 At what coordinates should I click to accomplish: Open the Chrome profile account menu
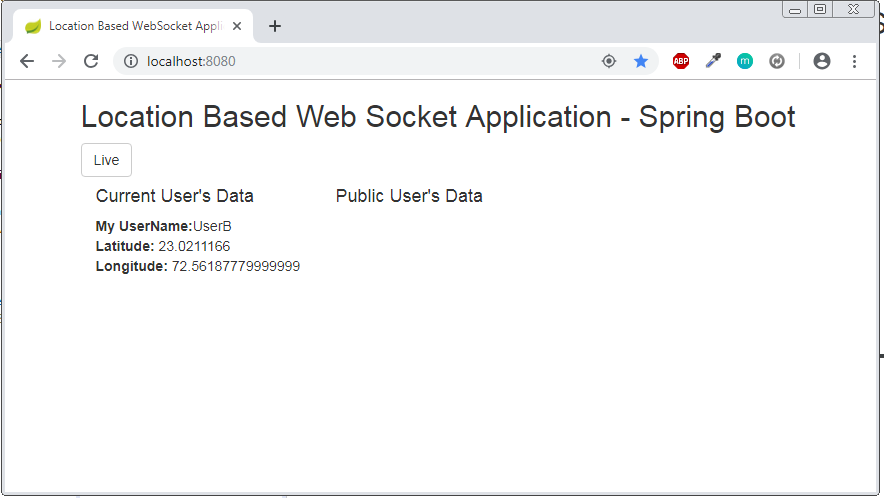pyautogui.click(x=822, y=61)
